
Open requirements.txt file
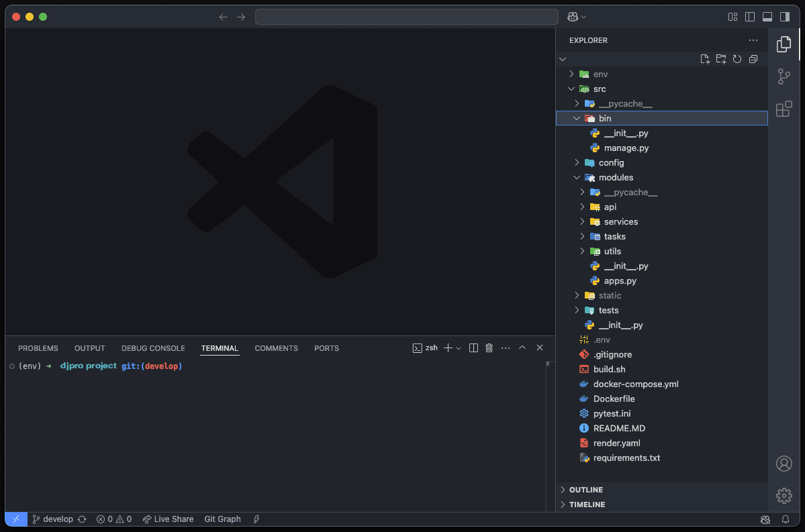click(662, 458)
